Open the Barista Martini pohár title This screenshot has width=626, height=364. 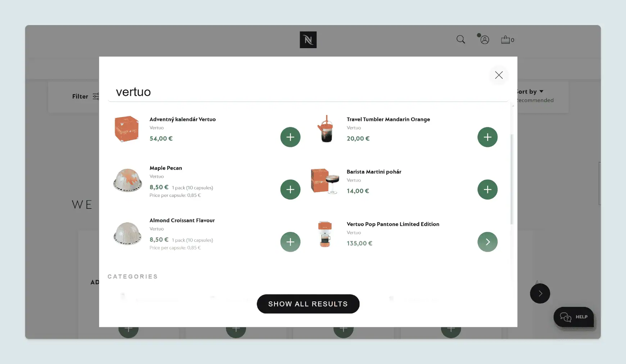(x=374, y=172)
